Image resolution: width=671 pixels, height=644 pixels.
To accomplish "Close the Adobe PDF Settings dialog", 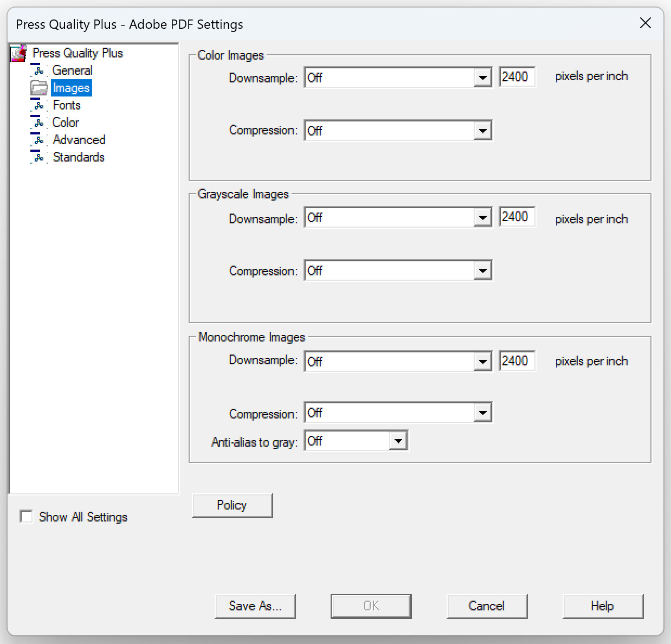I will coord(645,23).
